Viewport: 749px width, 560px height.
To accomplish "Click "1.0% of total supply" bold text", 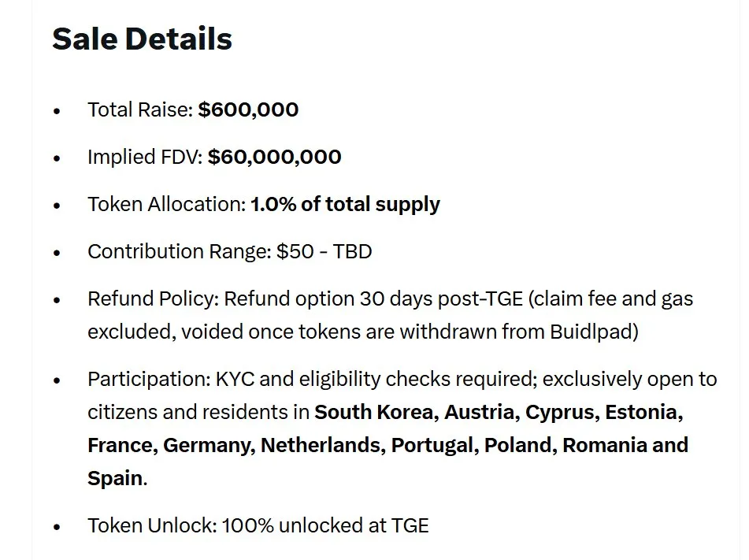I will click(x=345, y=204).
